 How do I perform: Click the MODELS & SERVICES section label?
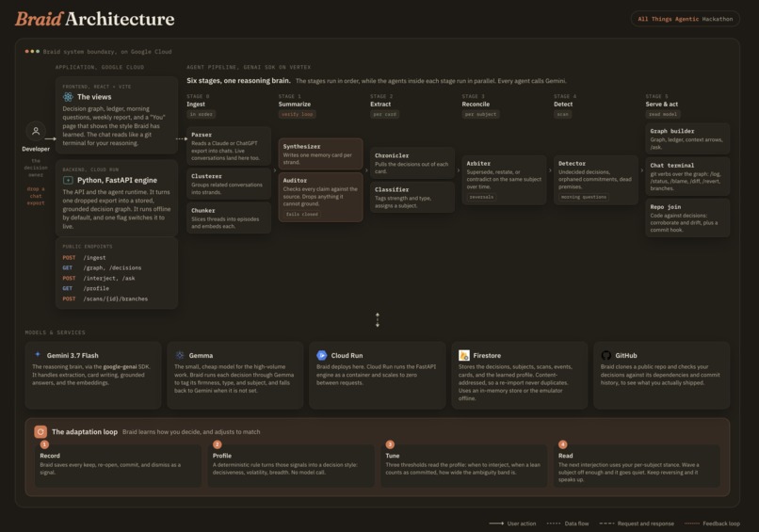pos(56,332)
